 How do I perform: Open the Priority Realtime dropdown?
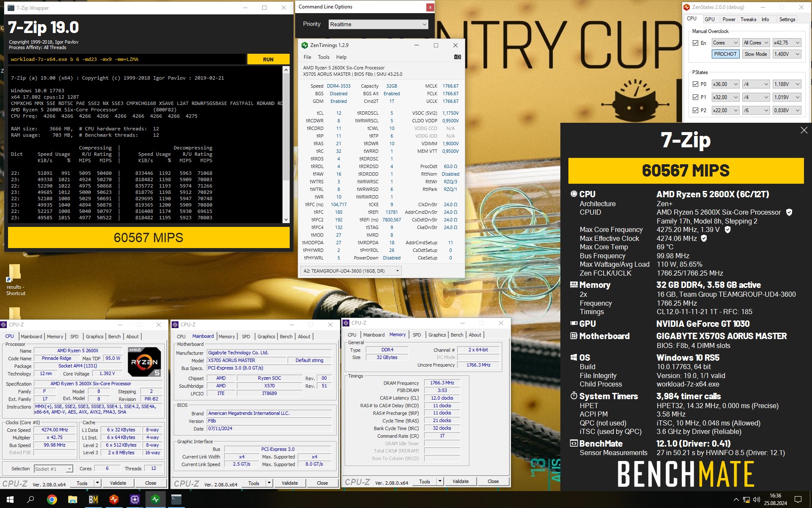(x=379, y=25)
